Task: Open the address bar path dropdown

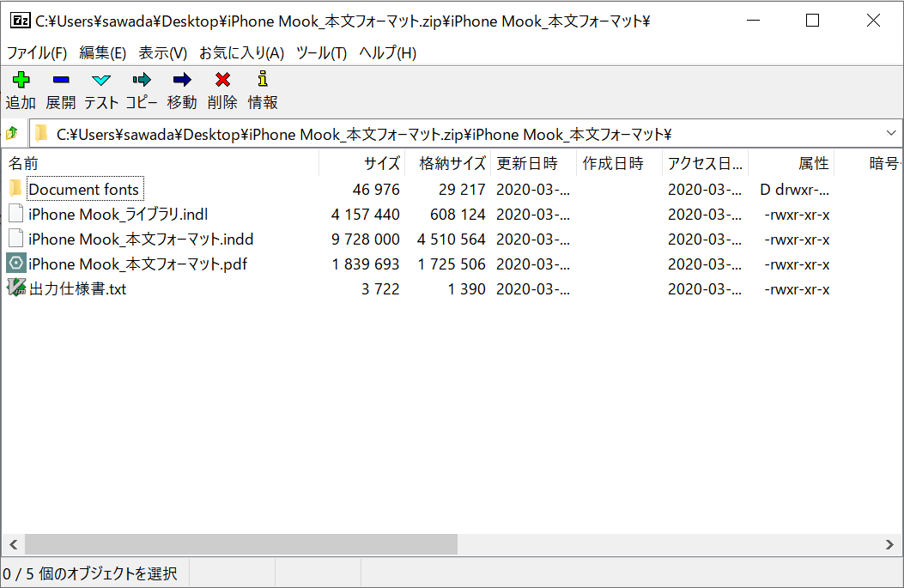Action: click(x=891, y=133)
